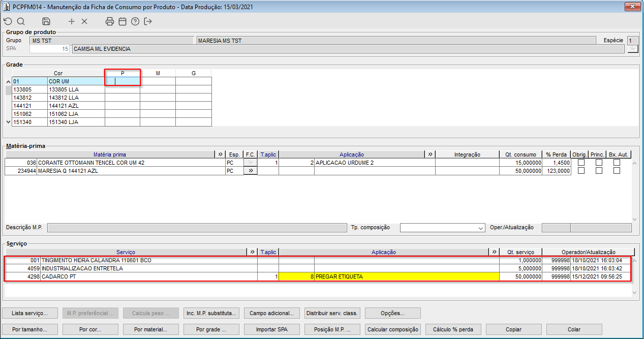The image size is (644, 339).
Task: Open the Tp. composição dropdown
Action: [x=480, y=228]
